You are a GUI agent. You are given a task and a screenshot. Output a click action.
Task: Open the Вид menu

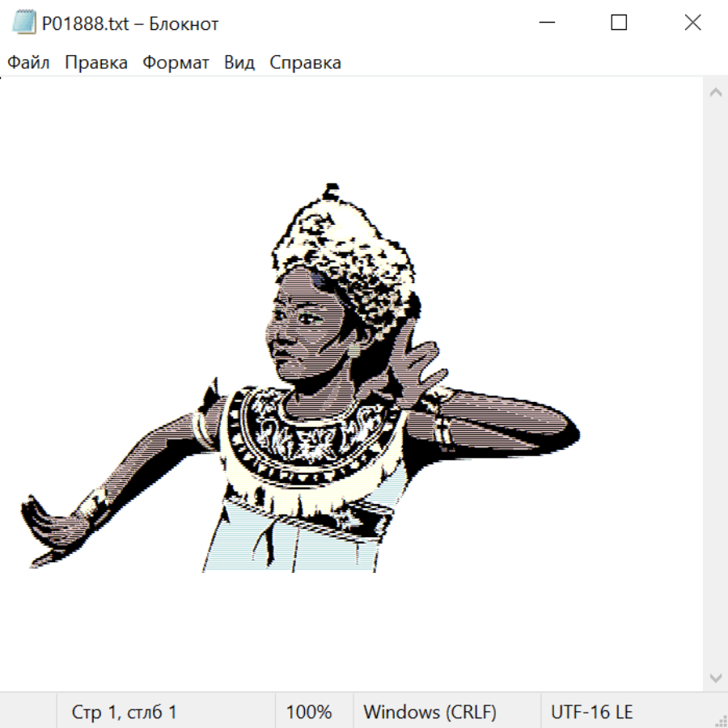click(x=239, y=63)
